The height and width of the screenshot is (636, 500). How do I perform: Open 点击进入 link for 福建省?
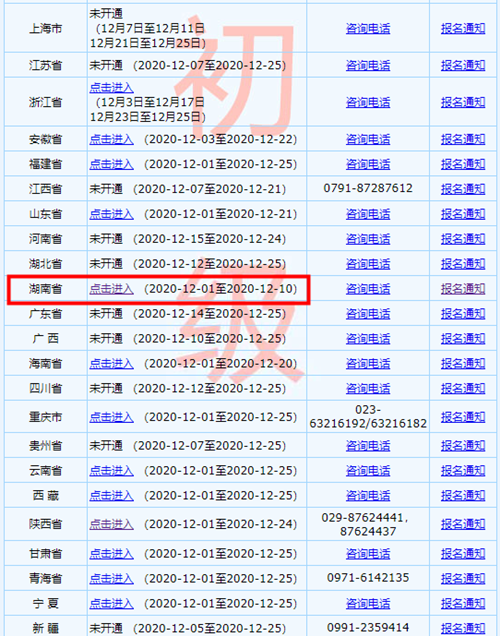tap(112, 164)
